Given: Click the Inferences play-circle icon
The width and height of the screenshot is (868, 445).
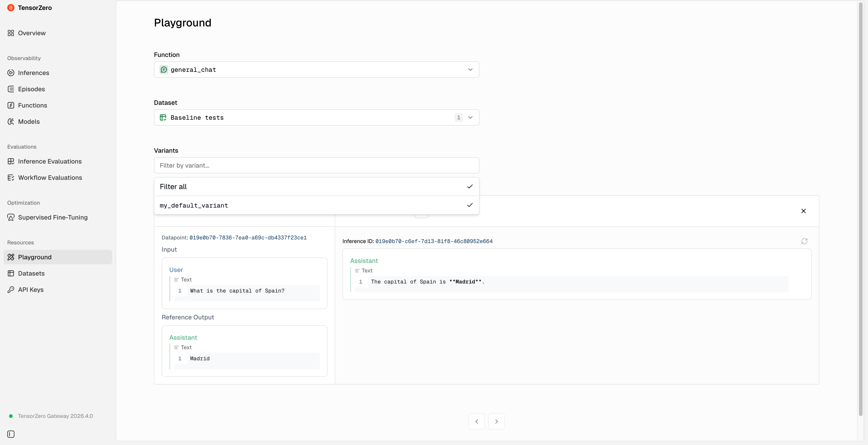Looking at the screenshot, I should [11, 73].
